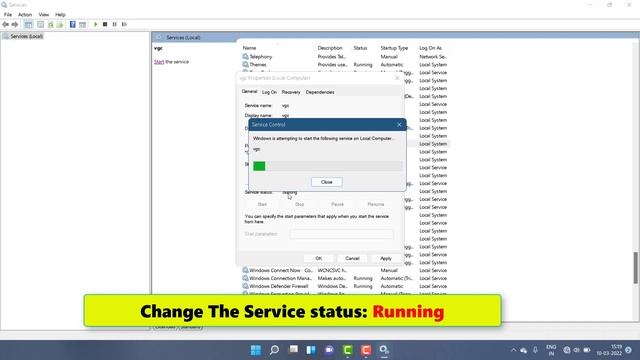Select the Themes service row
The width and height of the screenshot is (640, 360).
coord(345,64)
